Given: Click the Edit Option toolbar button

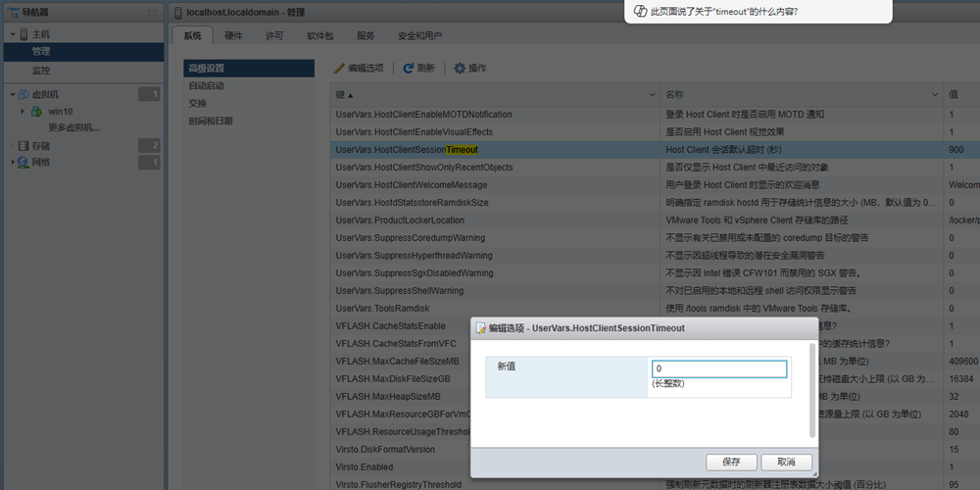Looking at the screenshot, I should [x=359, y=69].
